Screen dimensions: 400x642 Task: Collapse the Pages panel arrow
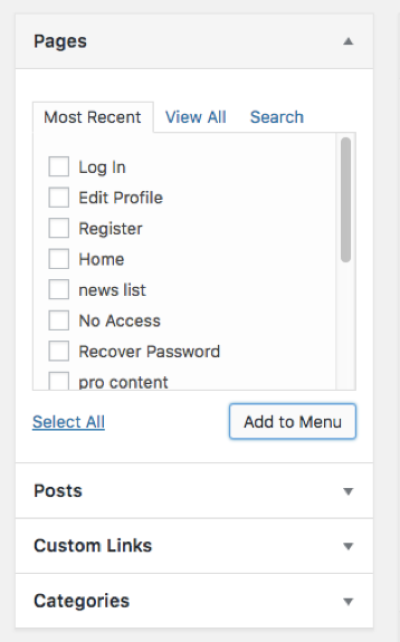tap(348, 41)
